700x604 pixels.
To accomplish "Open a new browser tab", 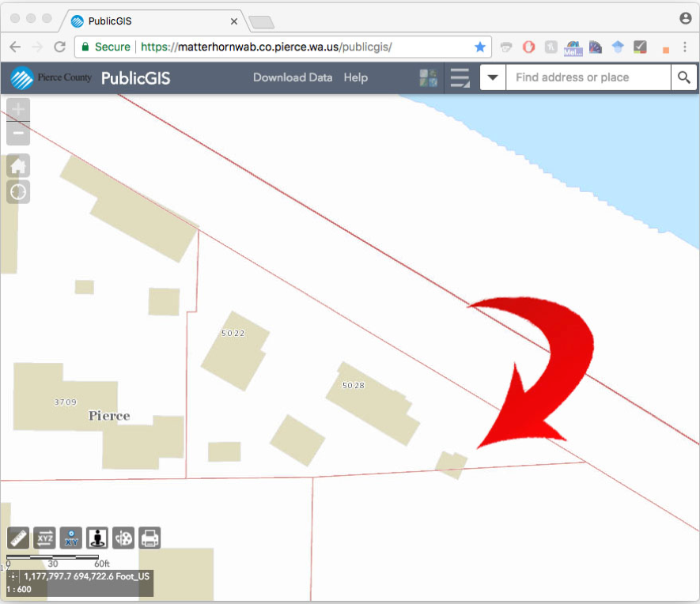I will pyautogui.click(x=261, y=22).
